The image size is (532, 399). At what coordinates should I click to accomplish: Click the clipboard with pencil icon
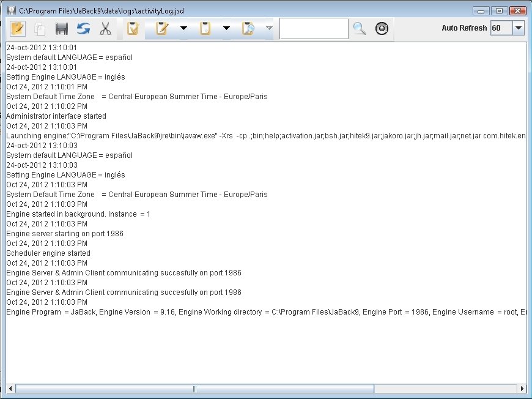pyautogui.click(x=162, y=29)
